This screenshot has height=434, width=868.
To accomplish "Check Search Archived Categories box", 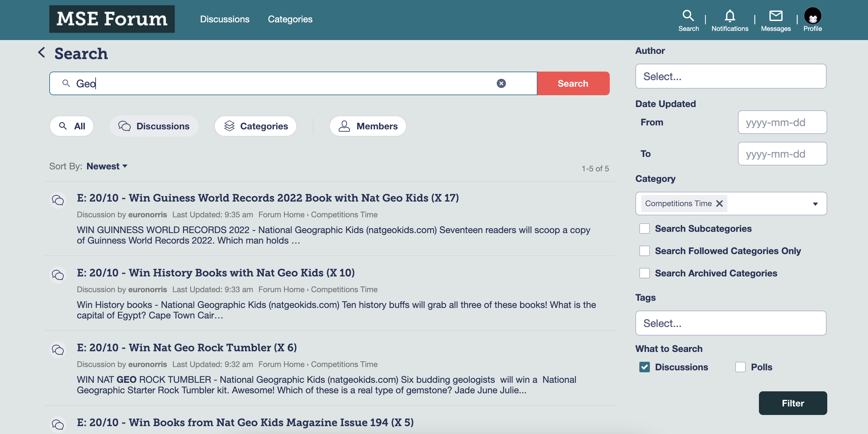I will coord(644,273).
